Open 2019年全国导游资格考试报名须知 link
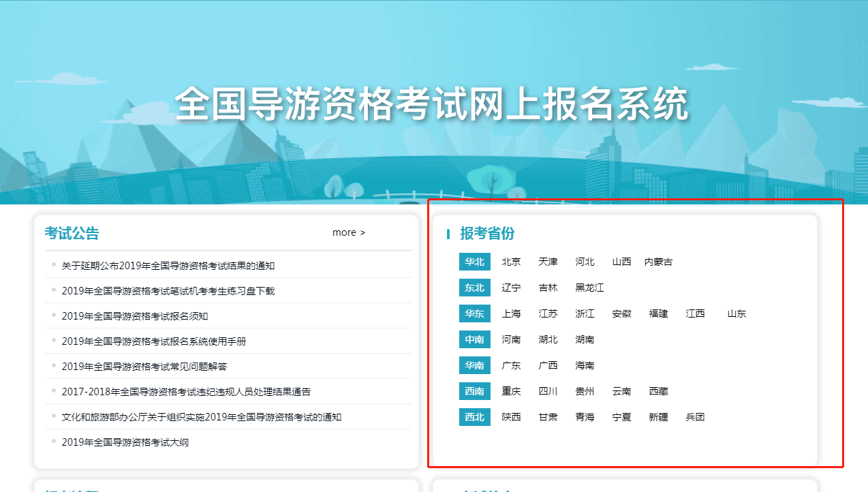 tap(134, 316)
